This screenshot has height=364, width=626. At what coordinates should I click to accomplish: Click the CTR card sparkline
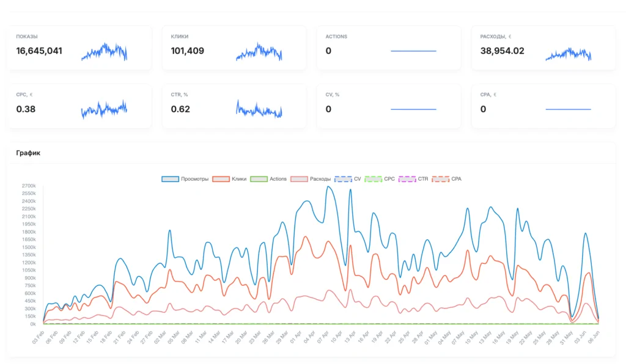click(x=259, y=109)
